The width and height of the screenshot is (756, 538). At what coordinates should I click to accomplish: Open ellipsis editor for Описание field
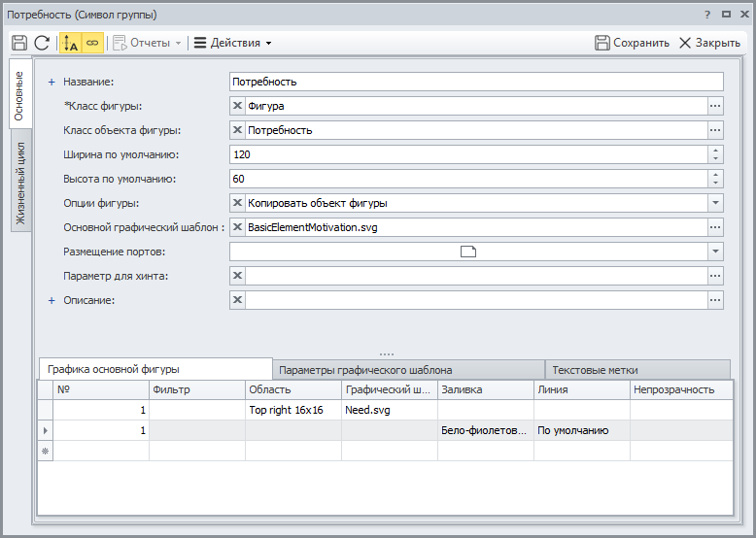pos(715,300)
